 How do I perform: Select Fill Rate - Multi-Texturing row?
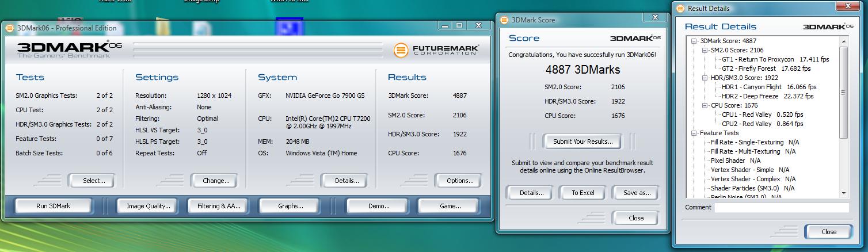(x=753, y=151)
